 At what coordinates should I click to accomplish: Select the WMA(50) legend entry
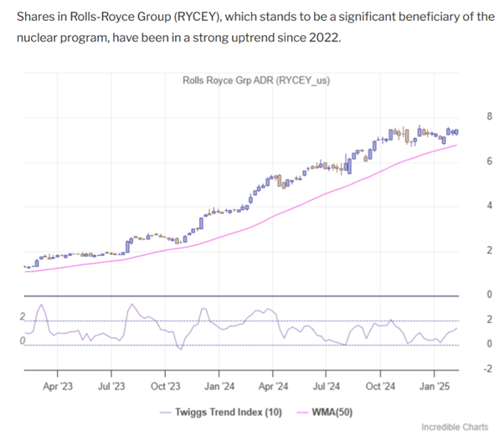[x=325, y=412]
